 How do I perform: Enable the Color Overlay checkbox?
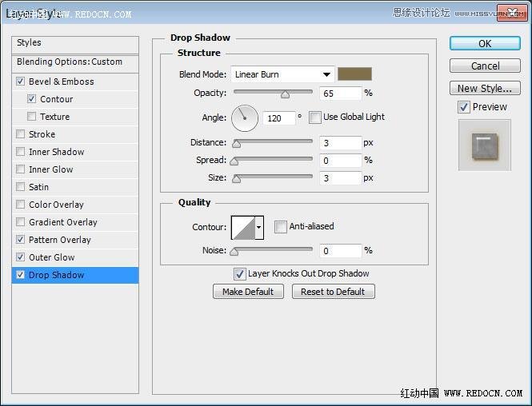coord(20,205)
